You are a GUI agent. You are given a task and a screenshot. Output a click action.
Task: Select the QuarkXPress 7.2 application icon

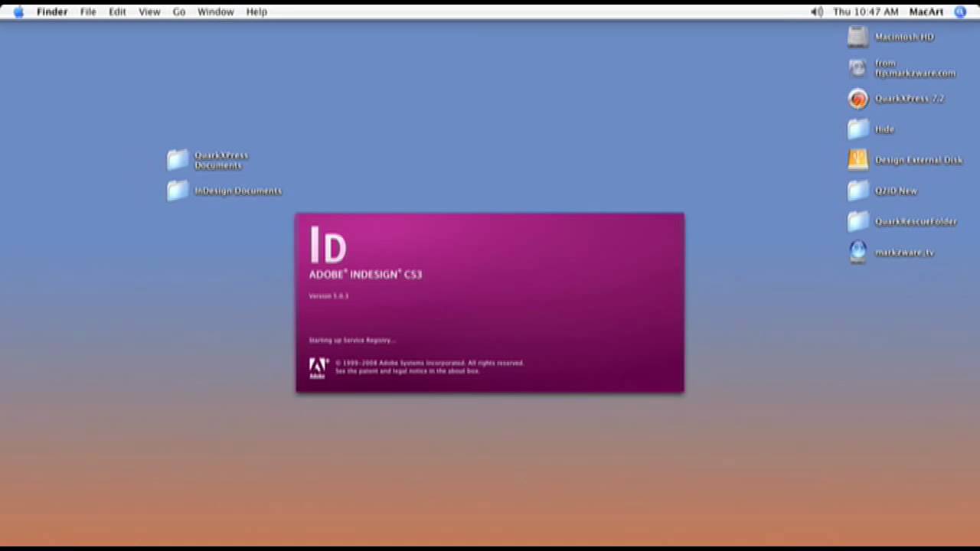pos(858,99)
